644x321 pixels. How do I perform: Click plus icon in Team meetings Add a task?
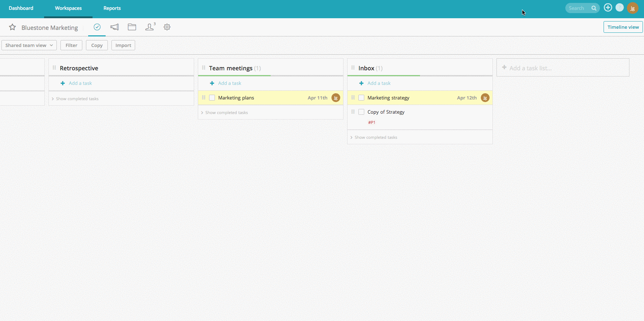(x=212, y=83)
